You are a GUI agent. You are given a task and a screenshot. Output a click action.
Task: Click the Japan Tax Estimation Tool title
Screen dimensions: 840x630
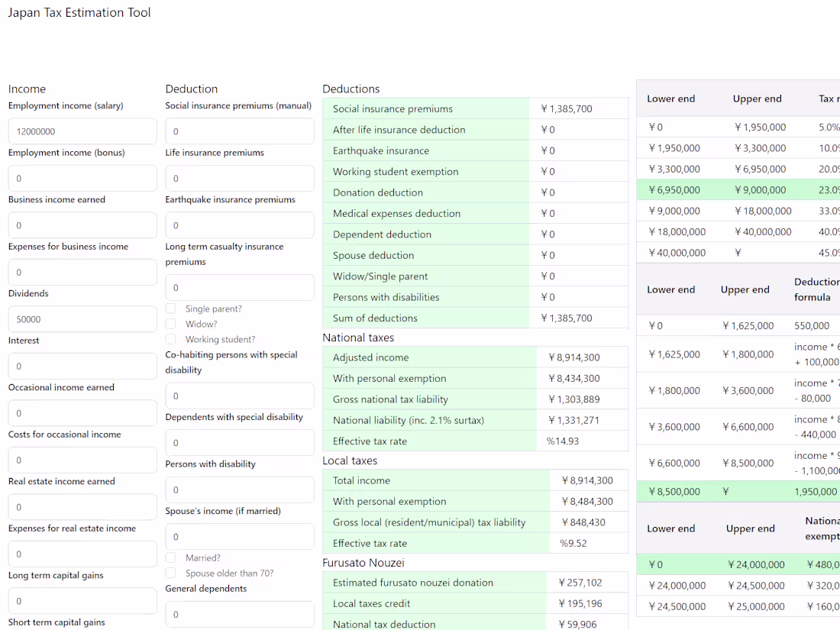79,13
